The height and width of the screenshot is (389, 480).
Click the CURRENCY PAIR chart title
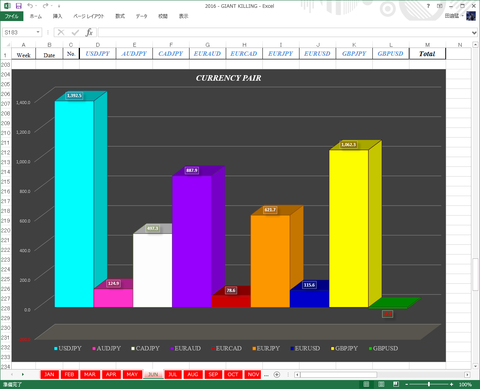tap(229, 78)
